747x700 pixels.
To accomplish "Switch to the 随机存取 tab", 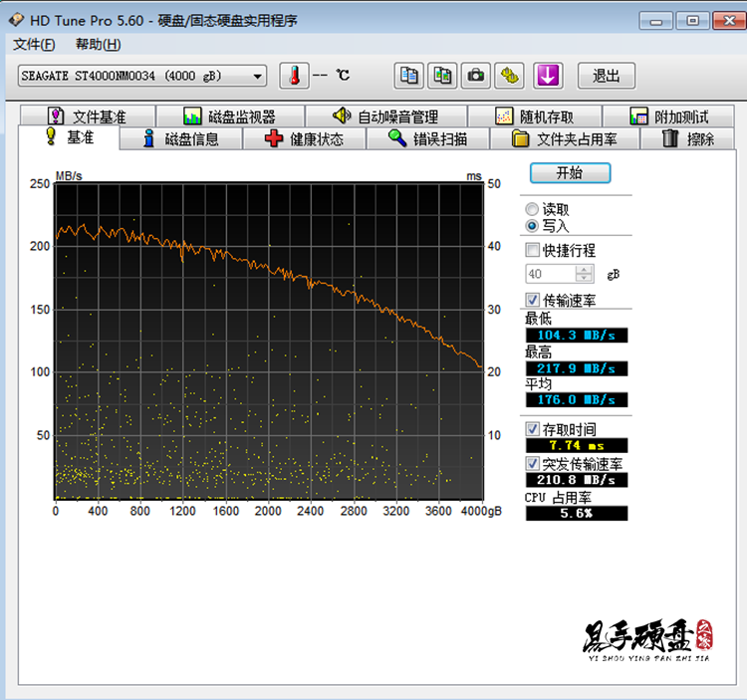I will [535, 117].
